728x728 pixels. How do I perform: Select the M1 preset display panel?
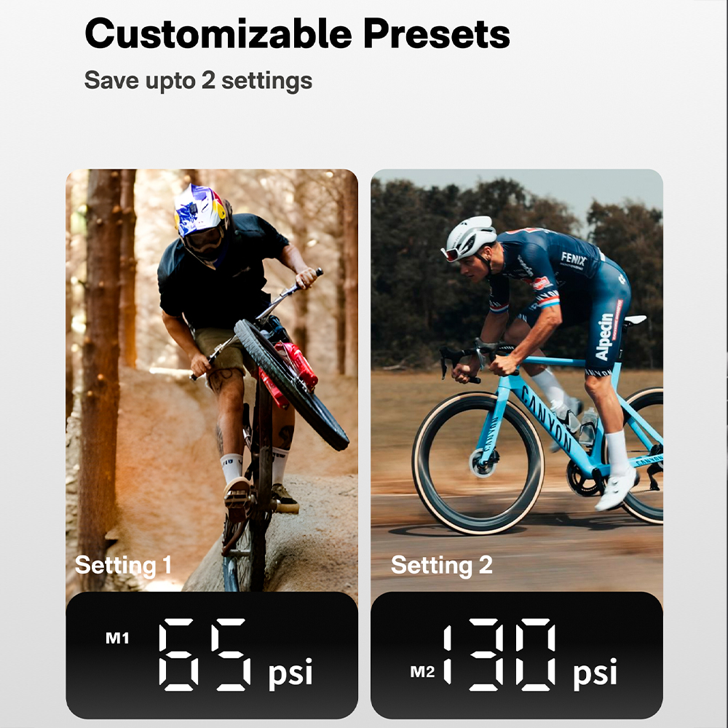[x=212, y=655]
